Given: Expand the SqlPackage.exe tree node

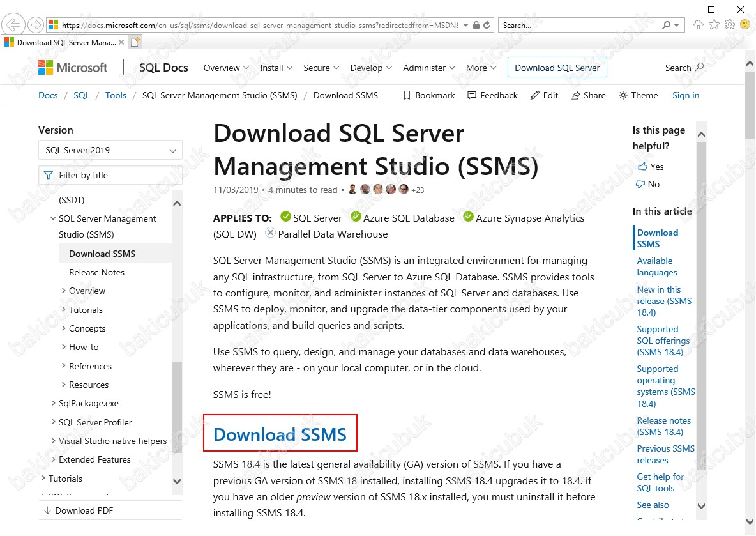Looking at the screenshot, I should pyautogui.click(x=53, y=403).
